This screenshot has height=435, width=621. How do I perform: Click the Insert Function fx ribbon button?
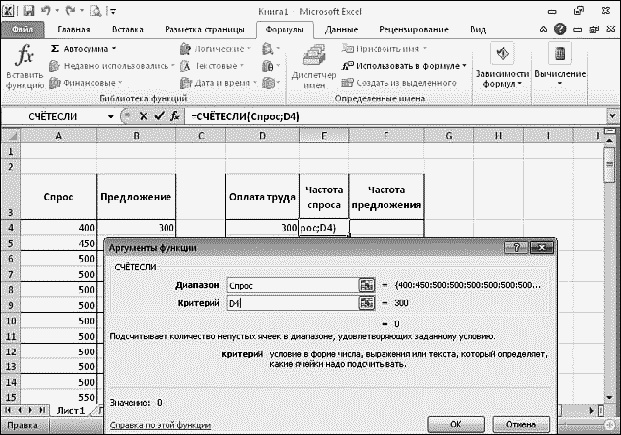(24, 66)
